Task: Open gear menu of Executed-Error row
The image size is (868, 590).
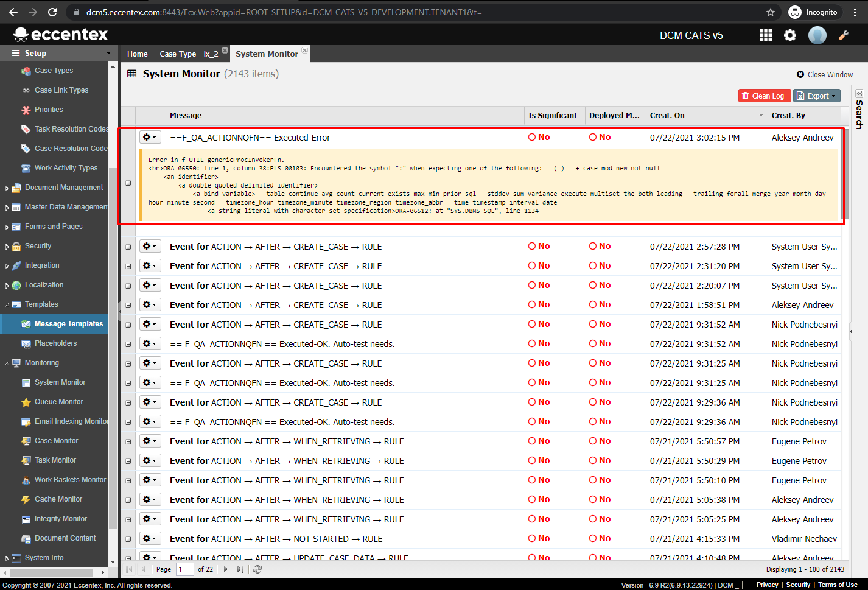Action: (x=150, y=138)
